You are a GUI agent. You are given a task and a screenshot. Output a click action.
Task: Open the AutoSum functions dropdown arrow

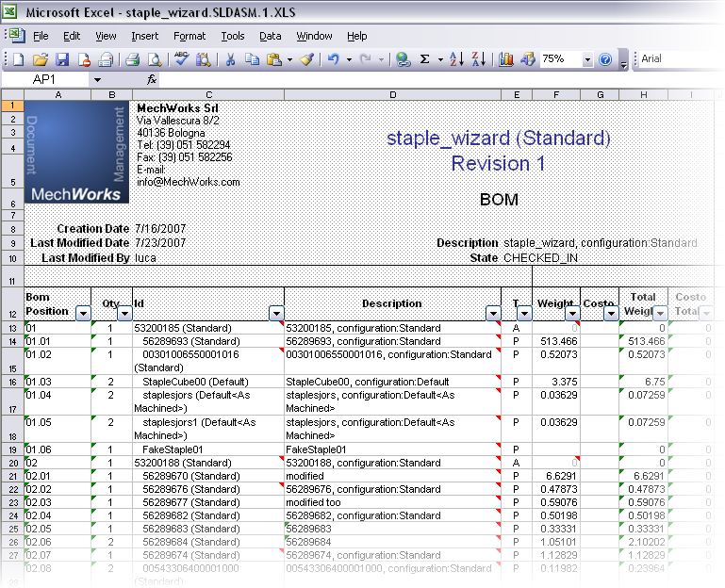(440, 59)
